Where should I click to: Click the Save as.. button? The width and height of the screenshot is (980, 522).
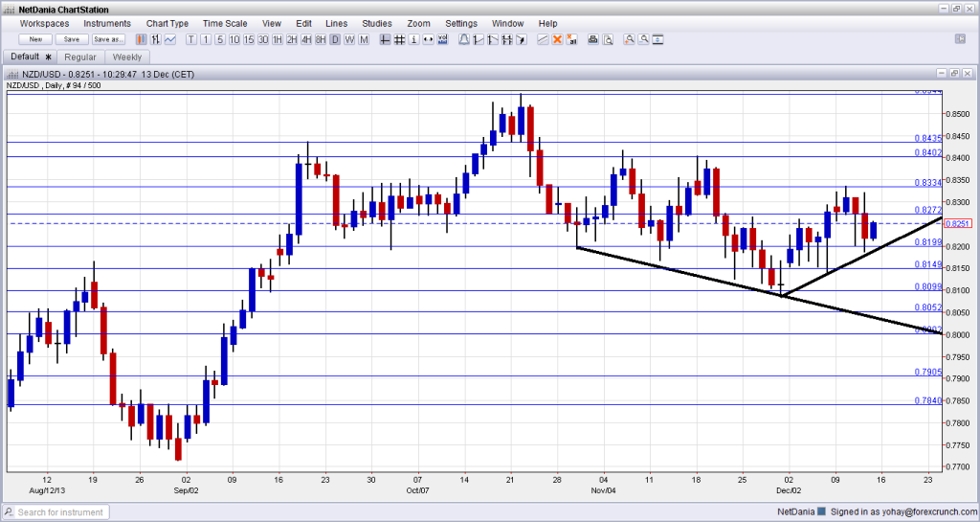[108, 39]
